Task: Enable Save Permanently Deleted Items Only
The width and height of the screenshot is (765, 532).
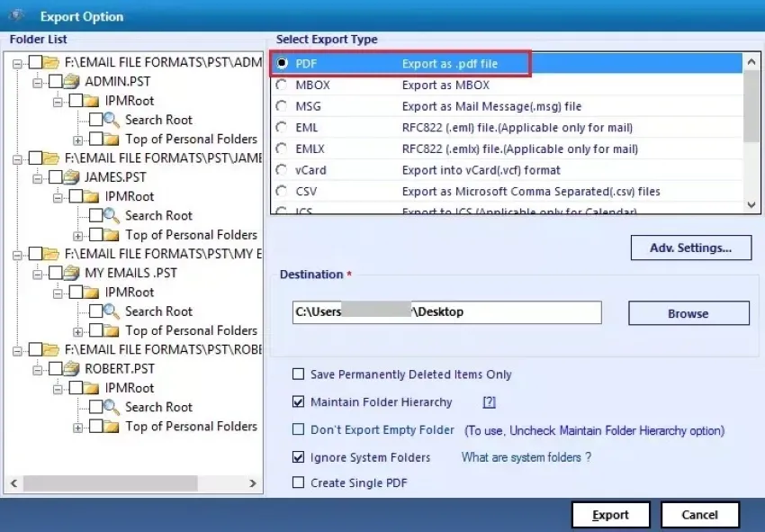Action: pos(298,374)
